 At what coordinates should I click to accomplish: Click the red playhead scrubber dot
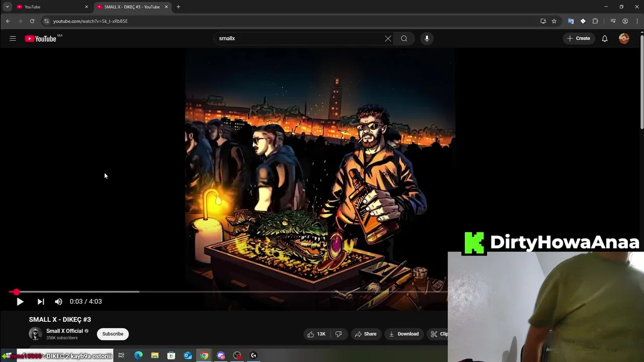(16, 292)
